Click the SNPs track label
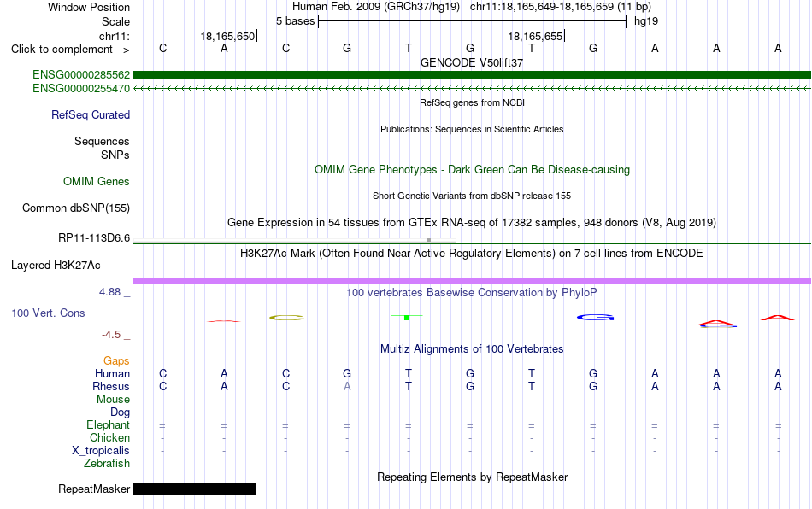This screenshot has width=812, height=509. (x=115, y=155)
